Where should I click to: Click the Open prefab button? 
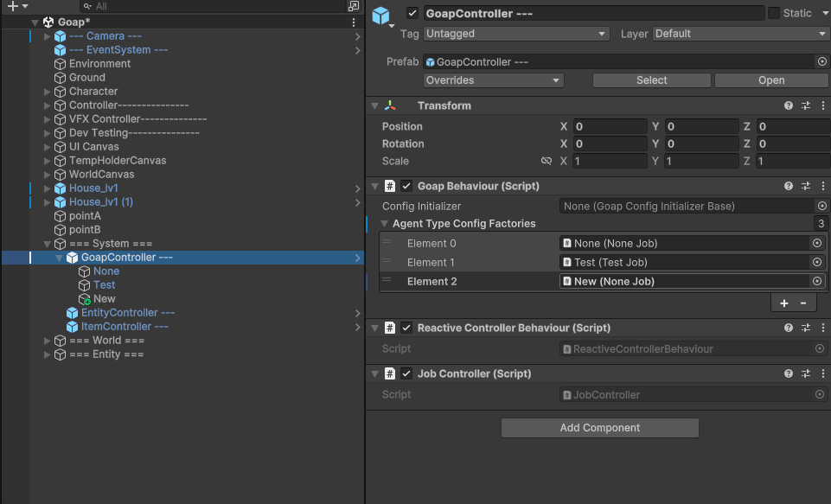[771, 80]
